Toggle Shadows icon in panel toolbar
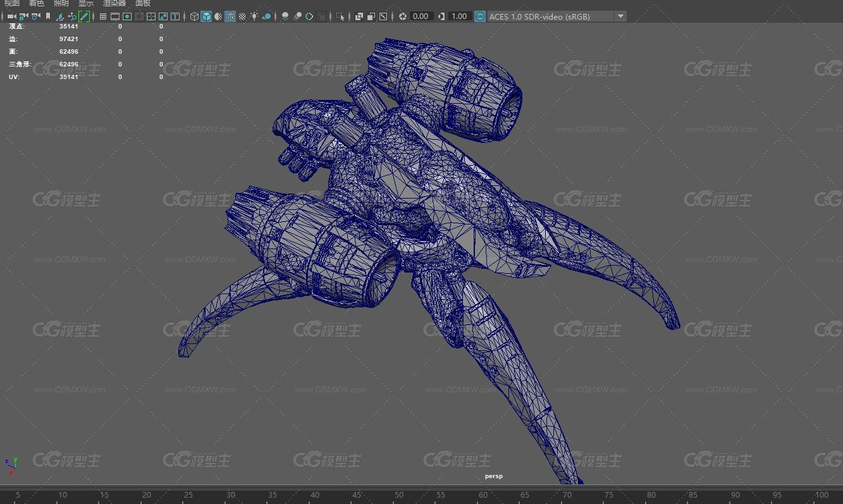Image resolution: width=843 pixels, height=504 pixels. click(x=267, y=16)
